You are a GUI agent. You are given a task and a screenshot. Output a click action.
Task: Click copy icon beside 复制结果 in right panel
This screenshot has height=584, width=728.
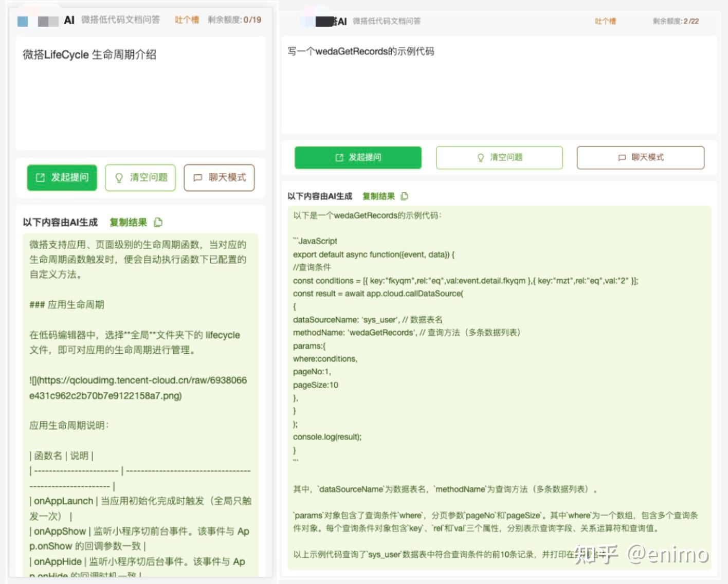tap(405, 196)
